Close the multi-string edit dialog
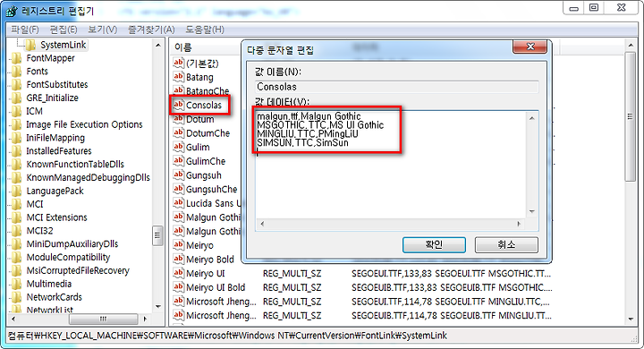Screen dimensions: 644x349 point(530,47)
